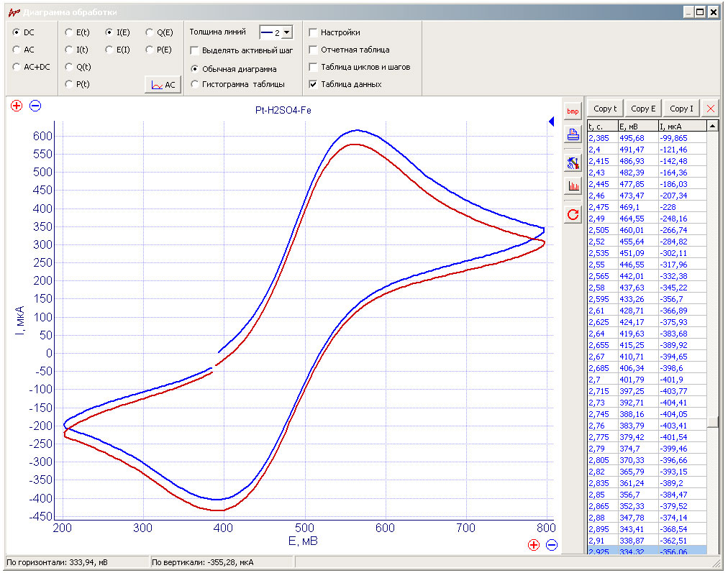Click chart title Pt-H2SO4-Fe

(283, 110)
